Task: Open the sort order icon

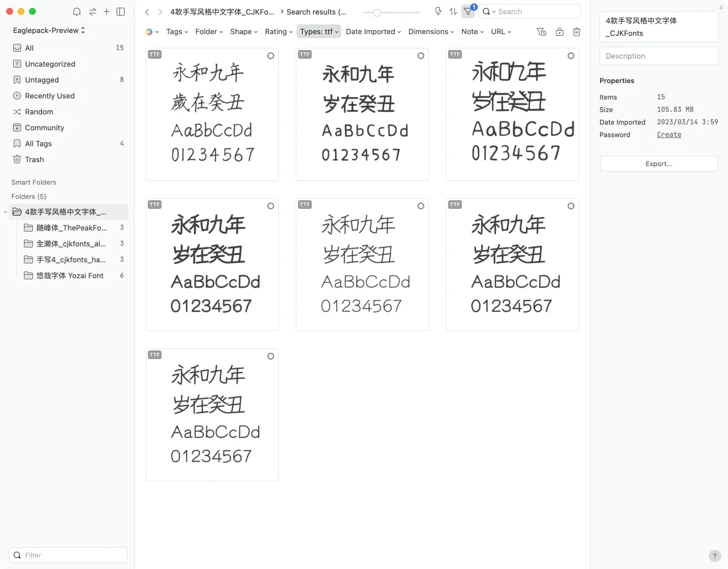Action: [453, 11]
